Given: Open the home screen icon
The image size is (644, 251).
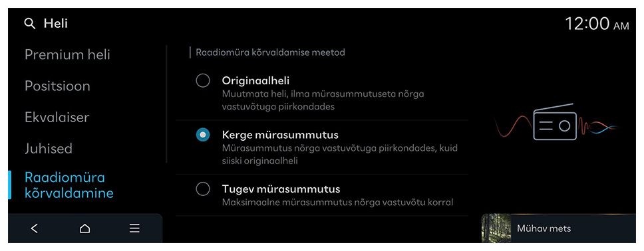Looking at the screenshot, I should coord(84,228).
